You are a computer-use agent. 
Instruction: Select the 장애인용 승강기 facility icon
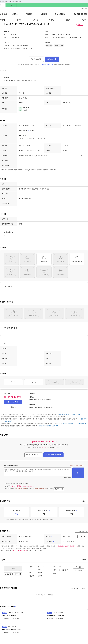click(x=34, y=313)
